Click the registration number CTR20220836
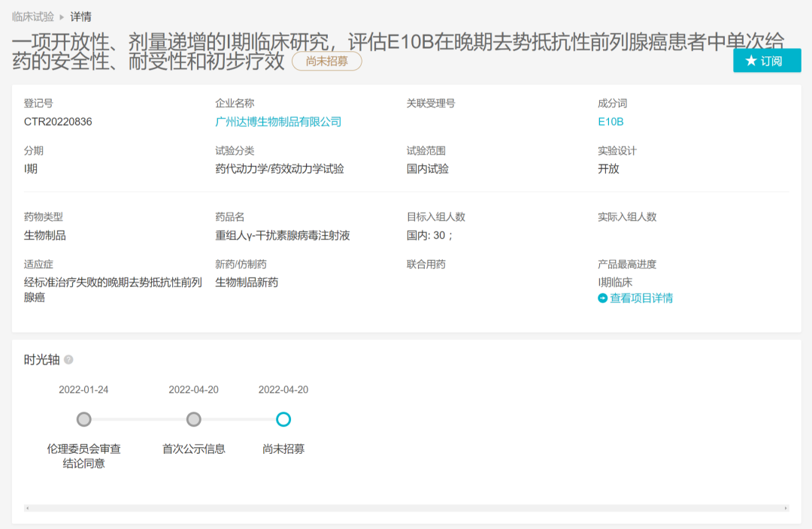This screenshot has height=529, width=812. coord(58,122)
